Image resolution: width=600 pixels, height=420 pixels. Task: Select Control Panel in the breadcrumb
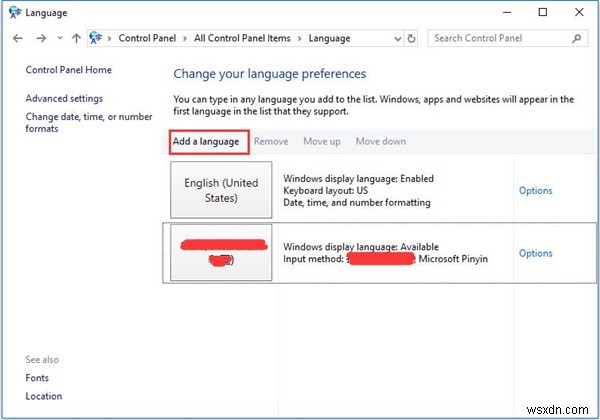(x=147, y=38)
